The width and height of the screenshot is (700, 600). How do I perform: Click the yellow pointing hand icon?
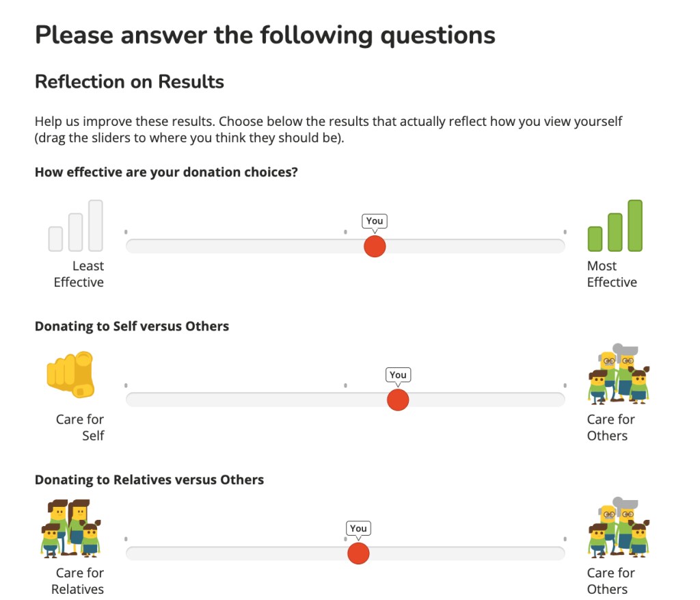pyautogui.click(x=70, y=375)
